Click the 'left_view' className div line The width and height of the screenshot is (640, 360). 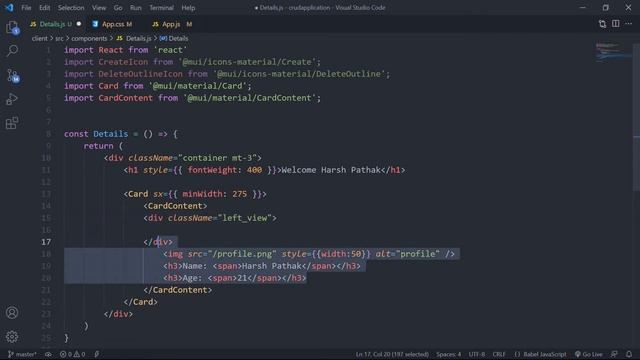click(210, 218)
